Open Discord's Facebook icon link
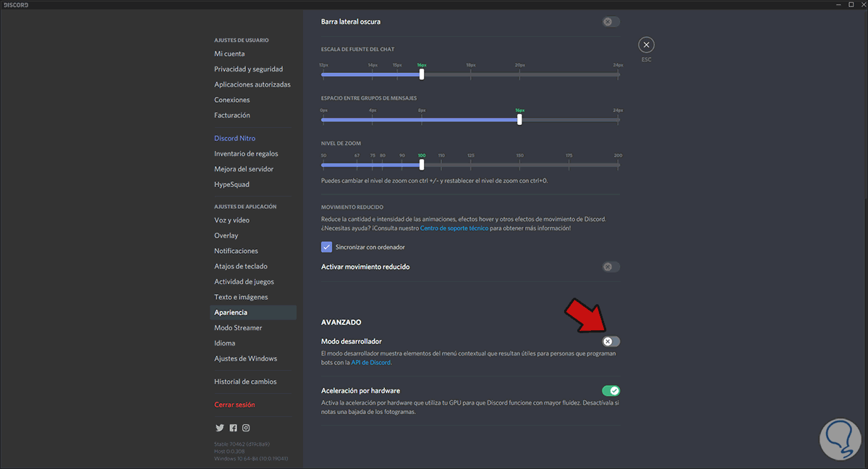This screenshot has width=868, height=469. click(233, 428)
